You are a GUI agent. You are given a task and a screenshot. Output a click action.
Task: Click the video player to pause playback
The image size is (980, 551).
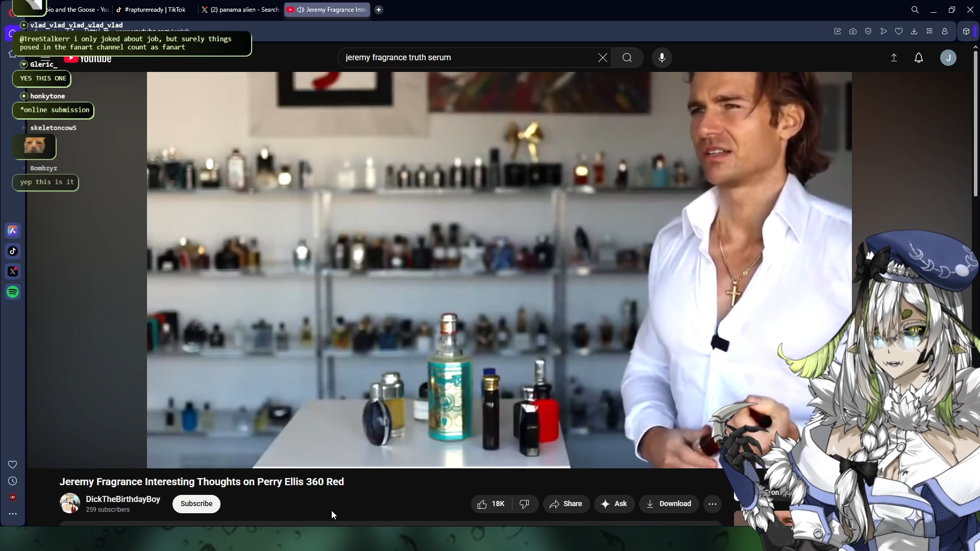(x=499, y=270)
